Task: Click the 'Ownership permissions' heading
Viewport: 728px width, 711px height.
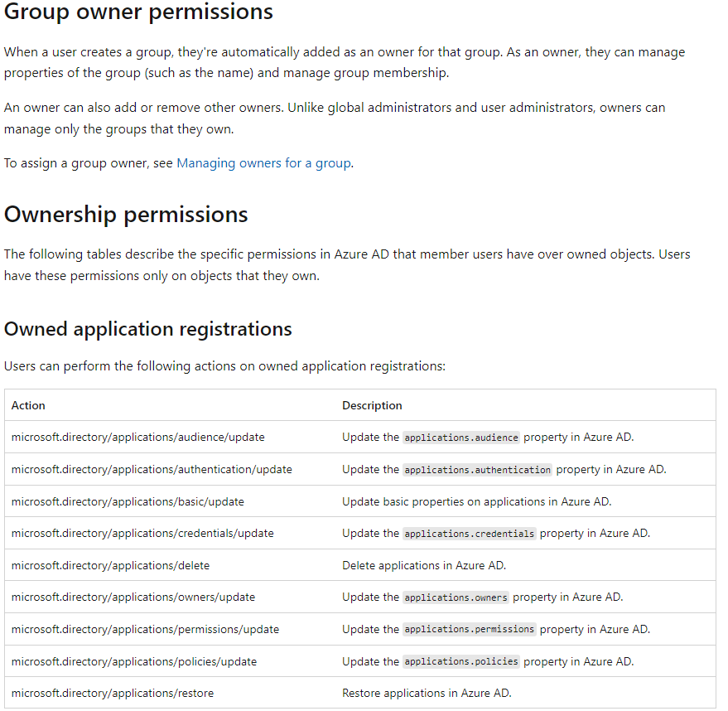Action: click(x=126, y=215)
